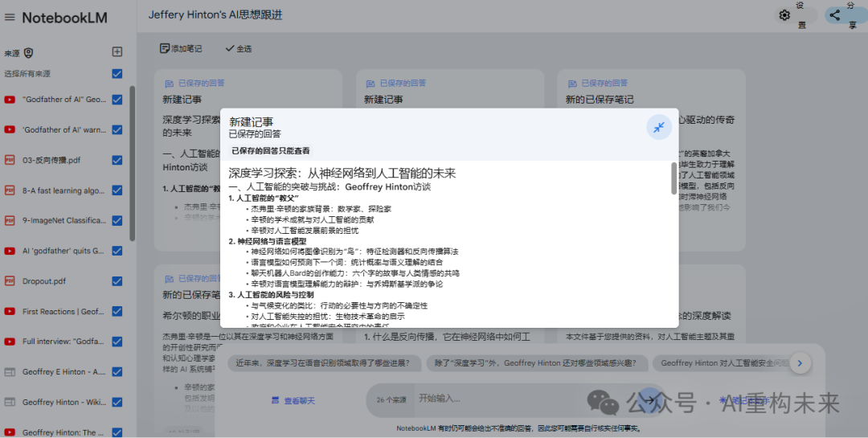Select suggestion 除了"深度学习"外 Hinton 感兴趣领域

(x=536, y=363)
